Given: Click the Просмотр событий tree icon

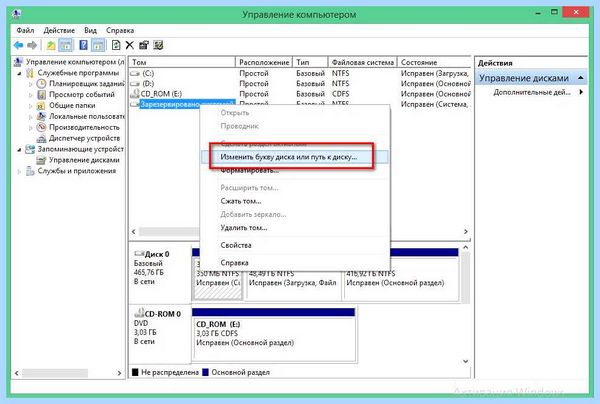Looking at the screenshot, I should [41, 94].
